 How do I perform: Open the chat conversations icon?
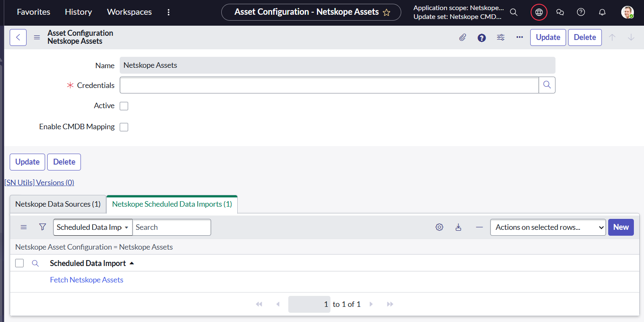click(560, 12)
